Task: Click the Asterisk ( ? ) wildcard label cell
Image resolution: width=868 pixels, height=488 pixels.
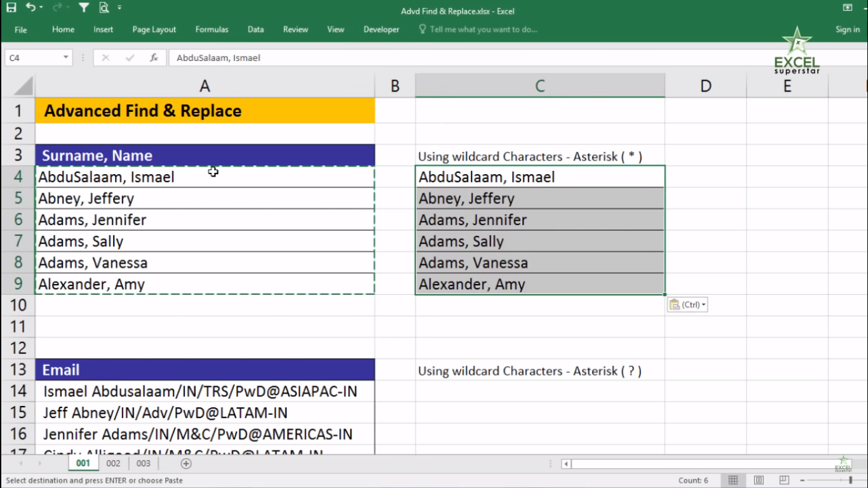Action: coord(540,370)
